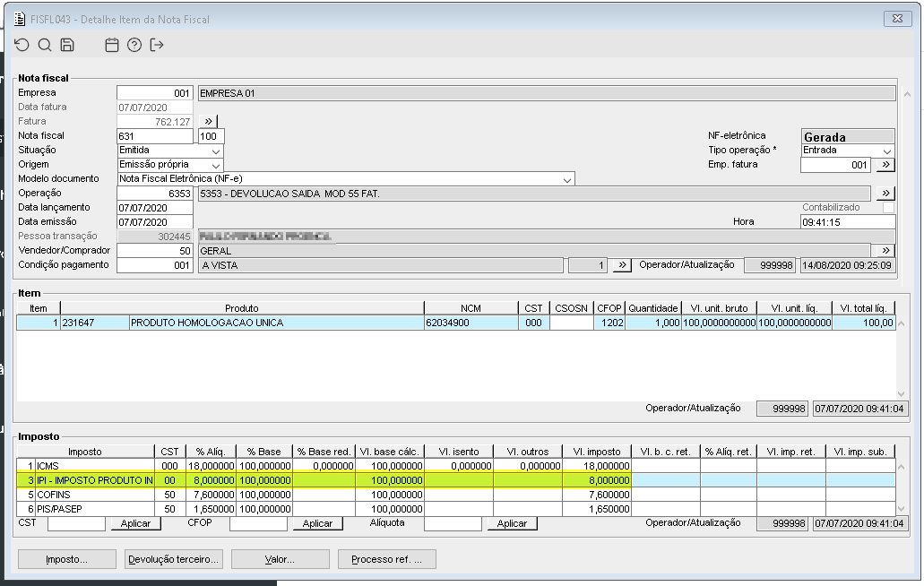Click the Operação code field 6353
This screenshot has height=586, width=924.
[155, 194]
